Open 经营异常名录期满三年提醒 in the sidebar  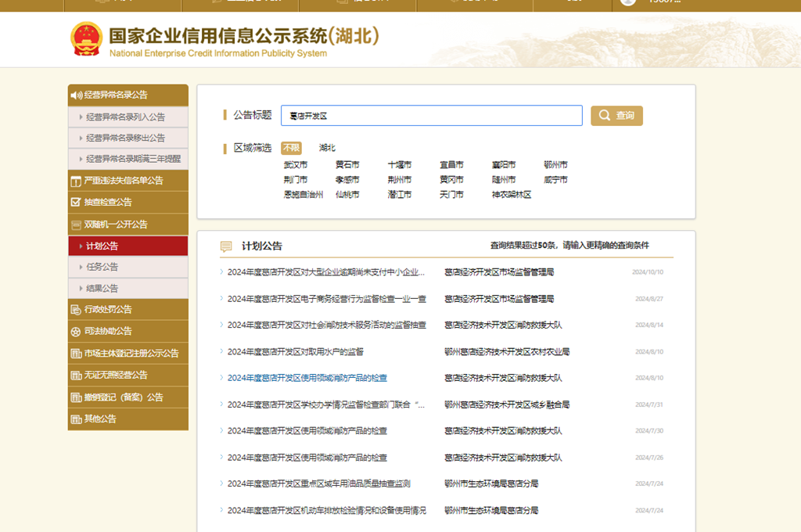(x=128, y=159)
